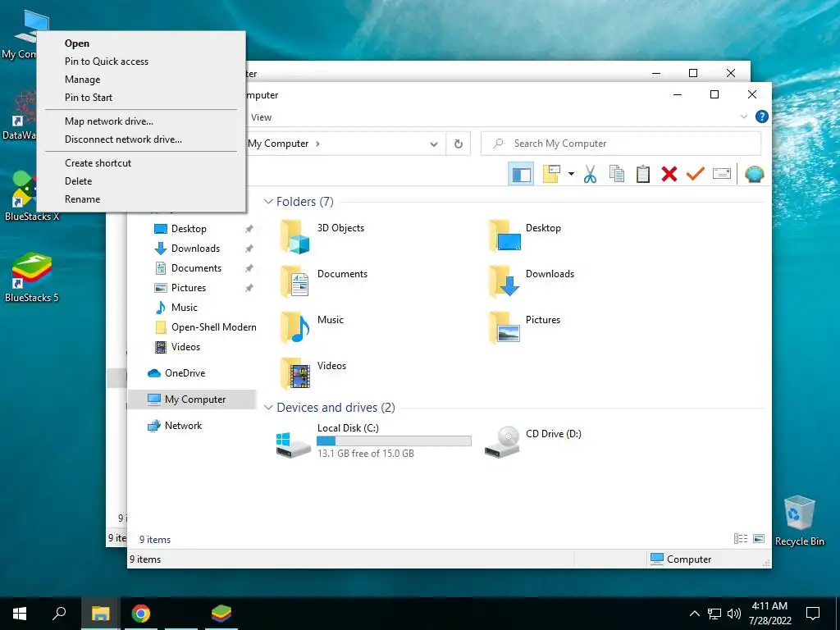Select the 3D Objects folder

323,235
